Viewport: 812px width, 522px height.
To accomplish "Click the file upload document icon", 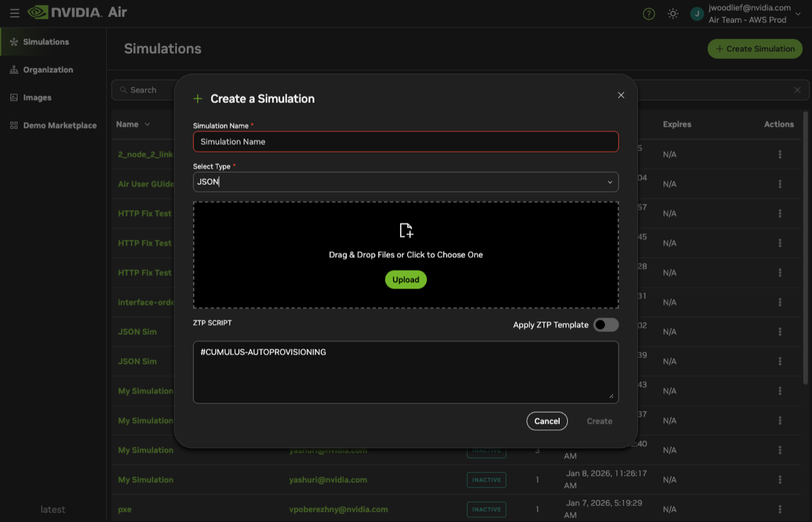I will pos(406,230).
